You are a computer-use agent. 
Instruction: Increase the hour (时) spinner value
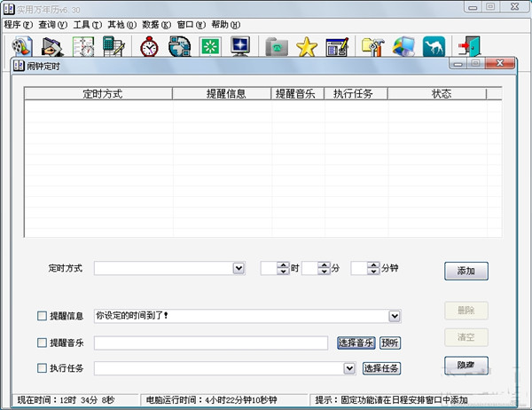(283, 265)
